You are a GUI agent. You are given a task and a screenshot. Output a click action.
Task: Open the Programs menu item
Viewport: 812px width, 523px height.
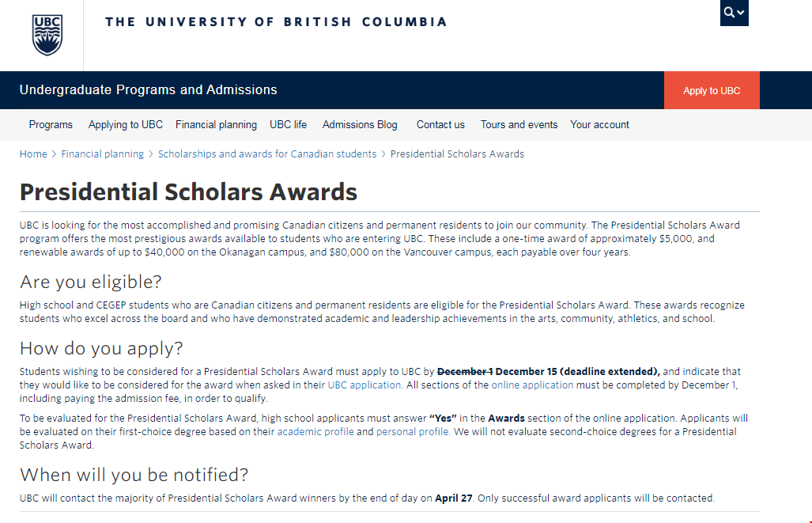point(51,125)
